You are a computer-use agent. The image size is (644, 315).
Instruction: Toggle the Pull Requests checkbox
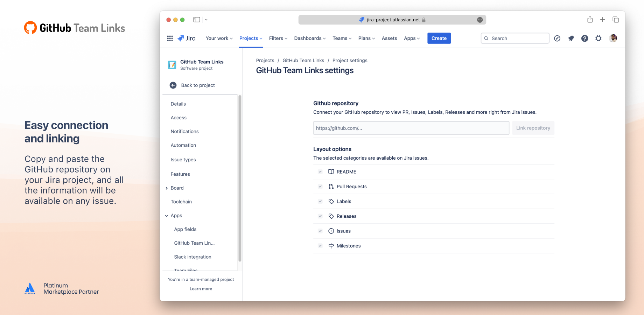(320, 187)
